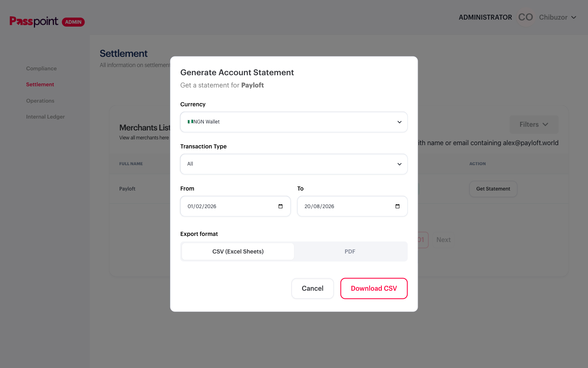Click Get Statement for Payloft
The height and width of the screenshot is (368, 588).
(493, 189)
